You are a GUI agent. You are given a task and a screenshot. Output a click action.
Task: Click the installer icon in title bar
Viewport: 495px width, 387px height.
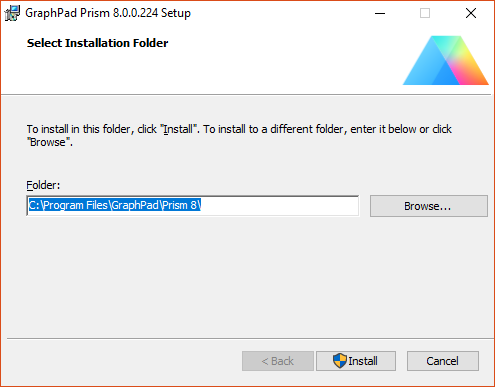(x=12, y=13)
